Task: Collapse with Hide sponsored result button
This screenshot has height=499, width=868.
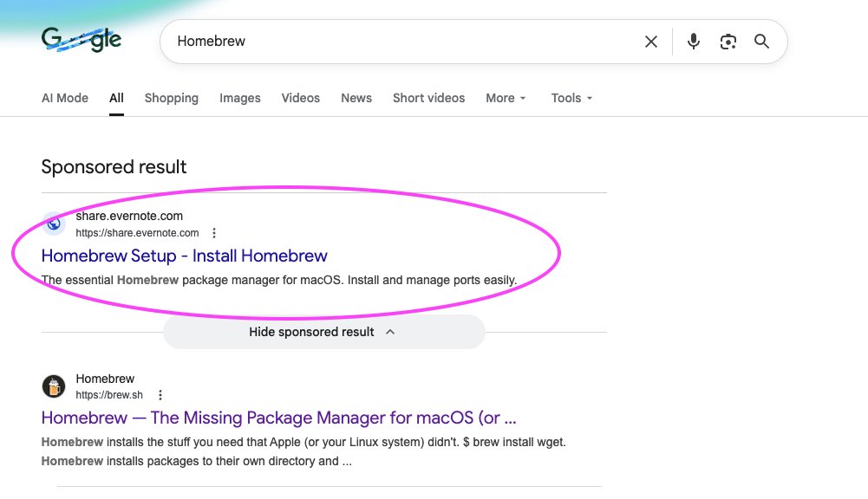Action: 323,332
